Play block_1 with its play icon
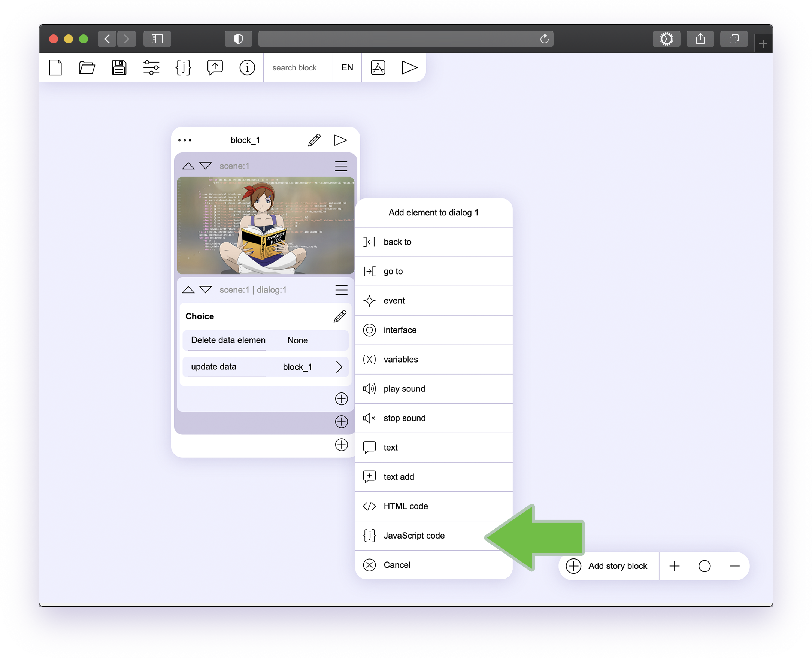The height and width of the screenshot is (658, 812). coord(340,140)
